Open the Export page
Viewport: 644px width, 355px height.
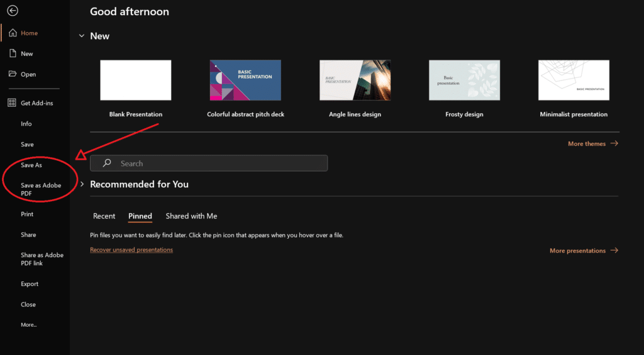pos(30,283)
